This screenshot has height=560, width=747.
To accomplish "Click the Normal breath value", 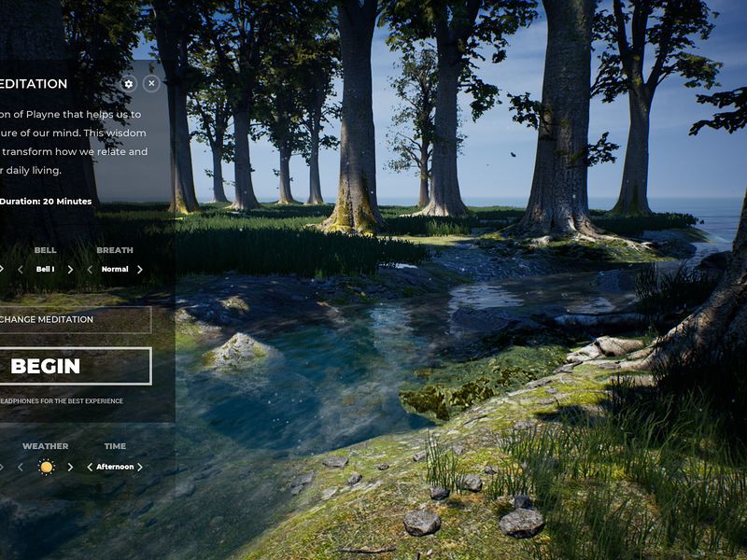I will 115,269.
